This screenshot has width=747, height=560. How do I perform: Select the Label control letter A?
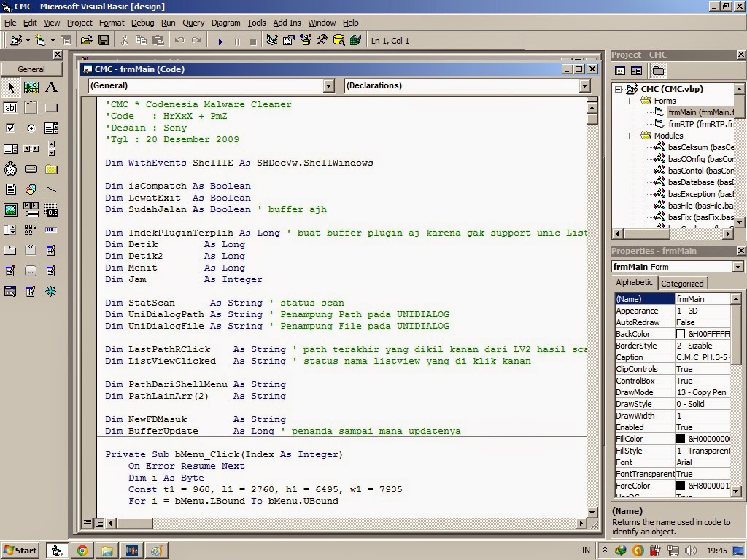click(51, 87)
